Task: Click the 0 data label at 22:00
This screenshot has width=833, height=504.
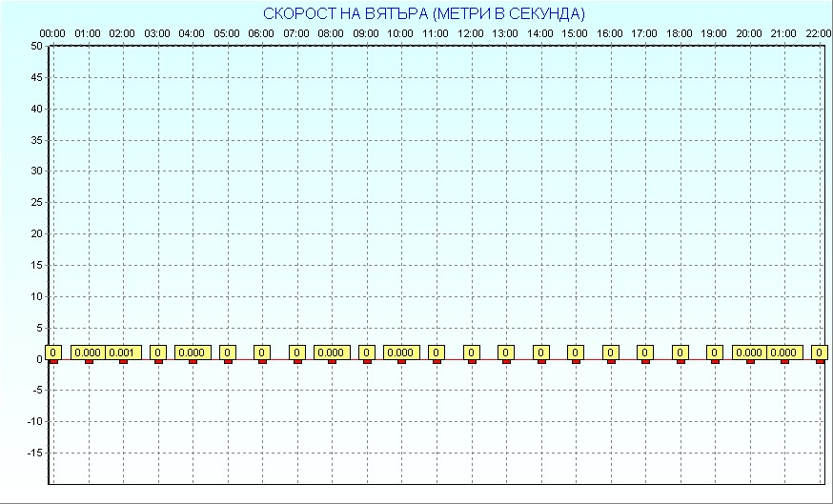Action: (820, 353)
